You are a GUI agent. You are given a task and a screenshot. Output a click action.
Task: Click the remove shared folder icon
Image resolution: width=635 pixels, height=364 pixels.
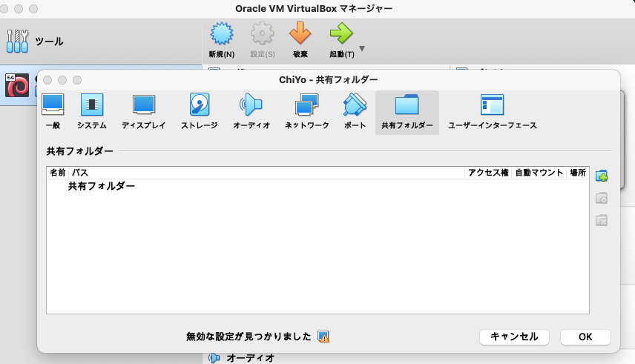(602, 221)
